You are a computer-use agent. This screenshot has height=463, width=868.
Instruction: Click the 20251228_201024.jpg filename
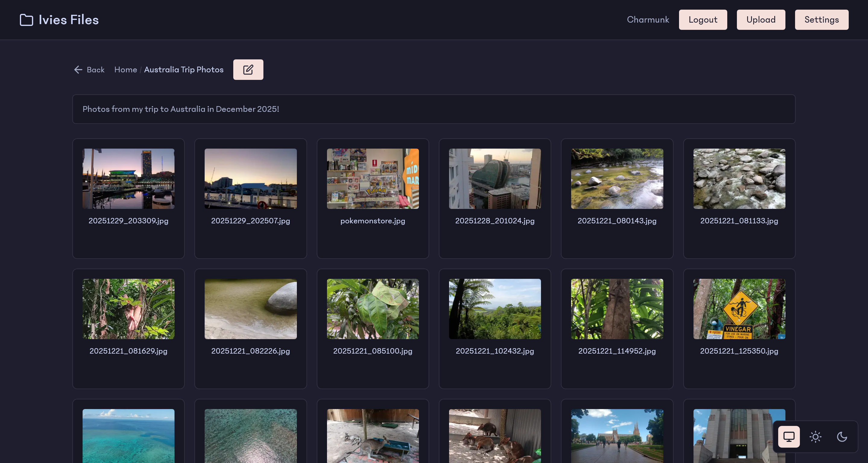[495, 221]
